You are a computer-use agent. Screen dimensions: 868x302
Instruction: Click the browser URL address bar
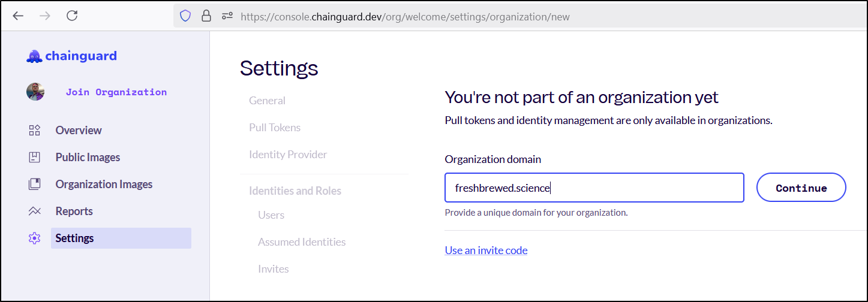[405, 16]
